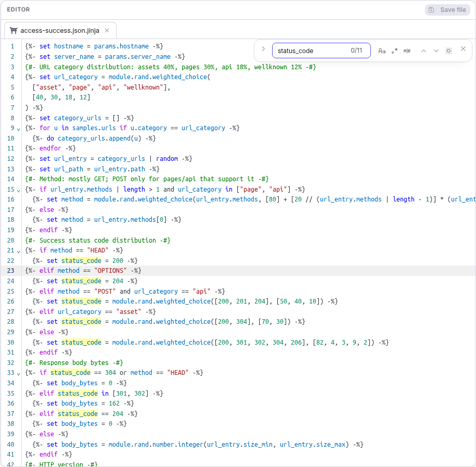This screenshot has height=467, width=476.
Task: Click params.server_name on line 2
Action: tap(138, 57)
